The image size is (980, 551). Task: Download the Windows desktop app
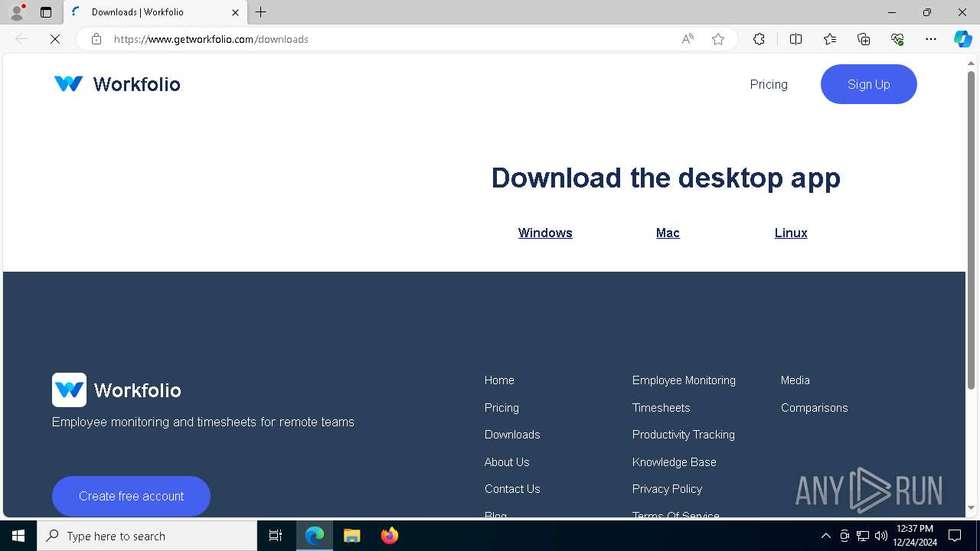click(545, 233)
